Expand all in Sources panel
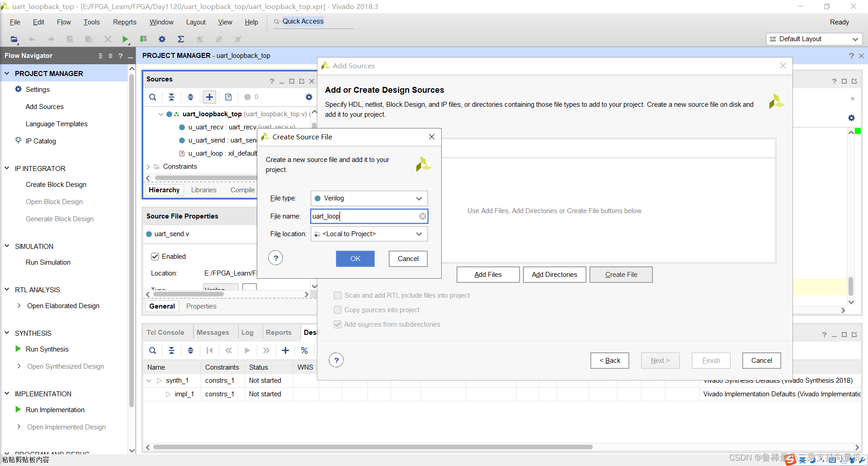Viewport: 868px width, 466px height. coord(190,97)
